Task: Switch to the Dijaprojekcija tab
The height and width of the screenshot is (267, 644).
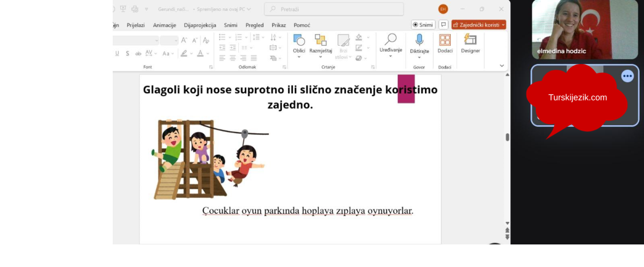Action: (200, 25)
